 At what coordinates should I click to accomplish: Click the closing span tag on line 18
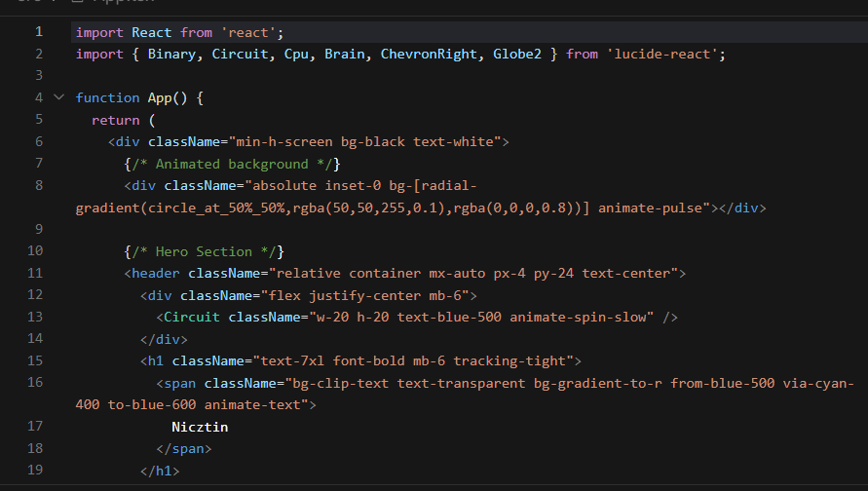pyautogui.click(x=184, y=449)
